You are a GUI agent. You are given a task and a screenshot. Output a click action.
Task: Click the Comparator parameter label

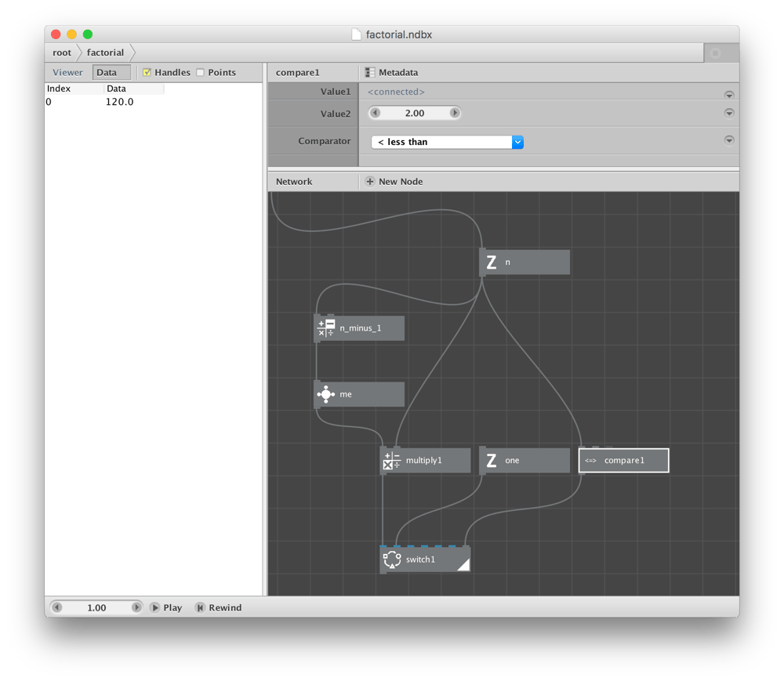pos(325,141)
